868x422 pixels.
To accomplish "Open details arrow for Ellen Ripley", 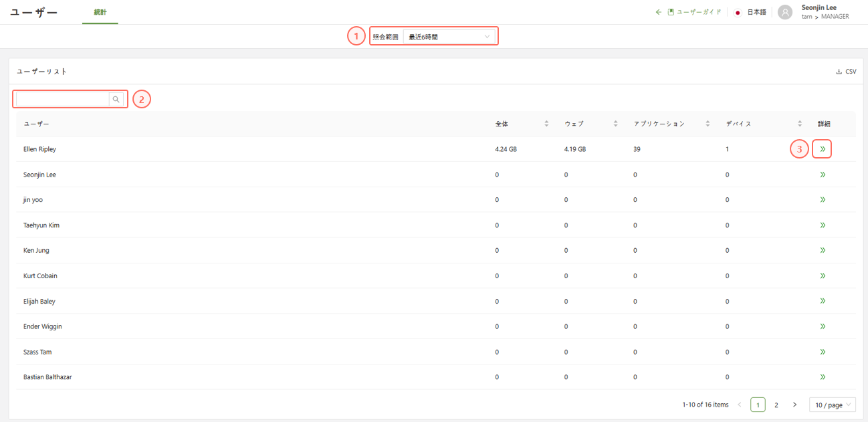I will 822,149.
